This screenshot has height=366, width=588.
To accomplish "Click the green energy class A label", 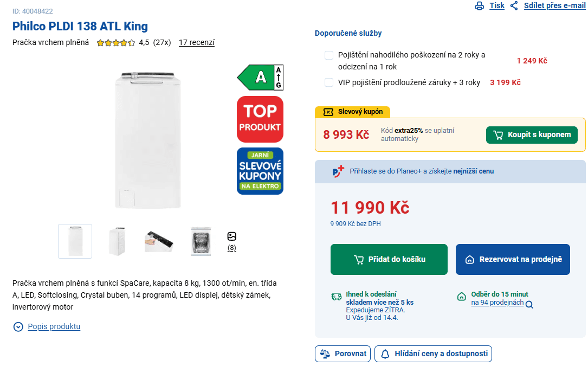I will coord(260,77).
